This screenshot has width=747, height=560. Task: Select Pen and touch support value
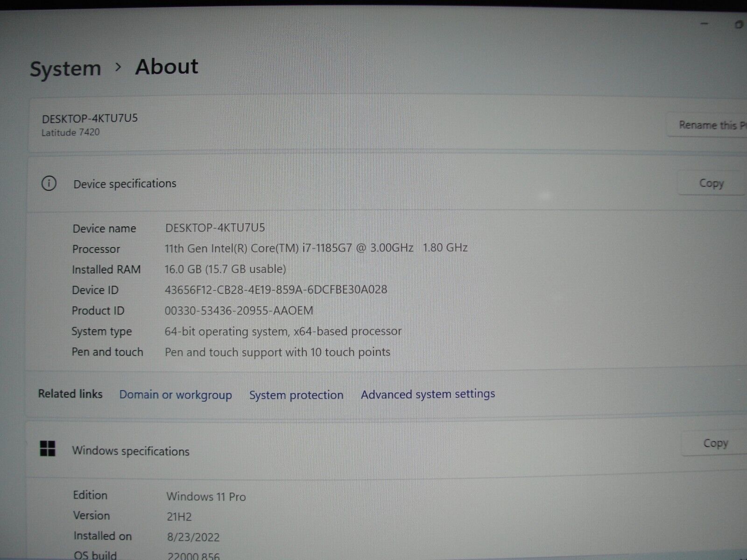tap(277, 352)
